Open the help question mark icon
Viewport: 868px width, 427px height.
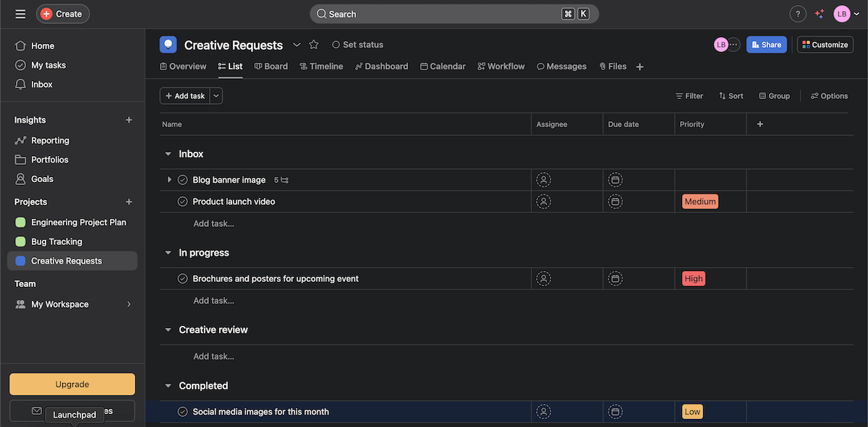pyautogui.click(x=797, y=14)
